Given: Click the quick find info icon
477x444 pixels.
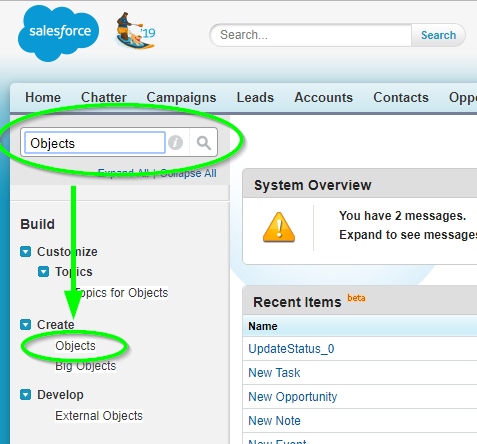Looking at the screenshot, I should pos(175,143).
